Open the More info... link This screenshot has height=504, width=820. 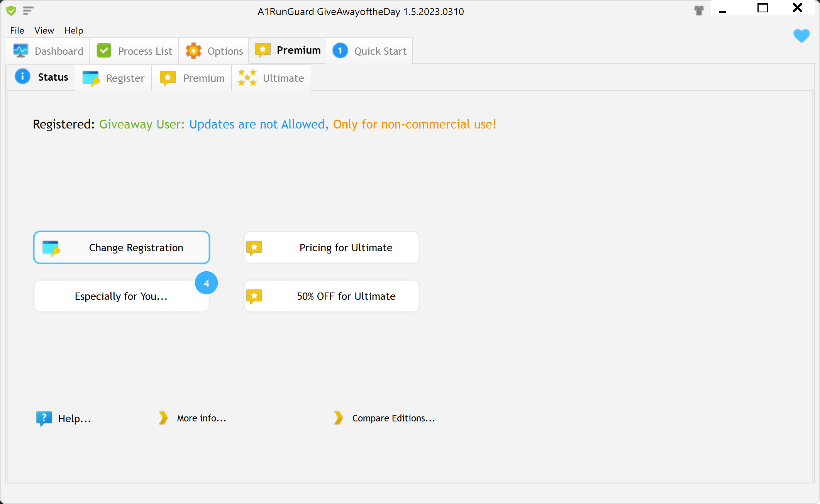tap(192, 418)
